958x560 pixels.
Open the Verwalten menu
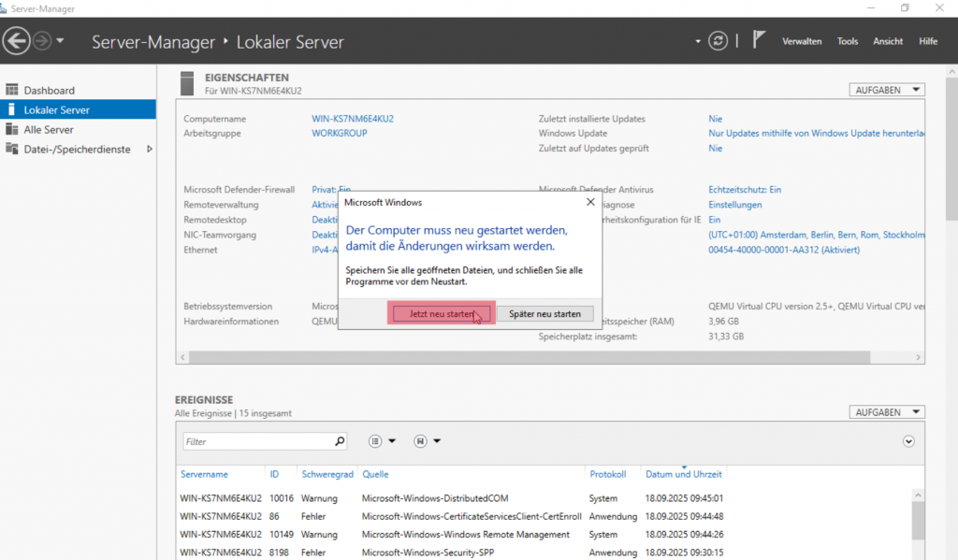pos(802,41)
